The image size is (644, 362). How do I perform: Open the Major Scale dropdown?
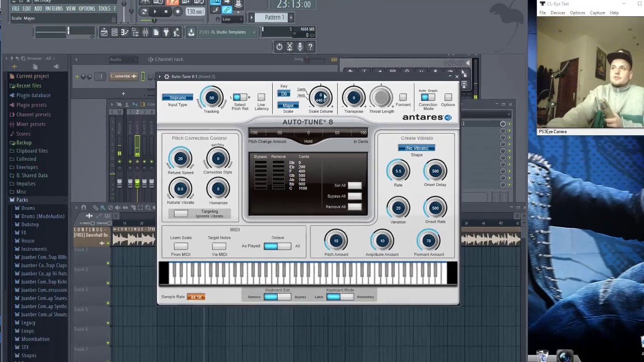click(x=288, y=106)
